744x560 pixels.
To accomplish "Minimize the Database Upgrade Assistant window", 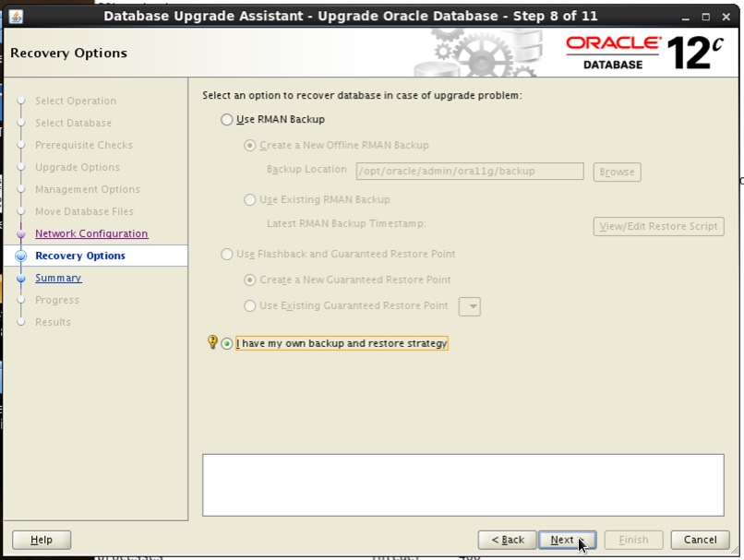I will pyautogui.click(x=685, y=18).
